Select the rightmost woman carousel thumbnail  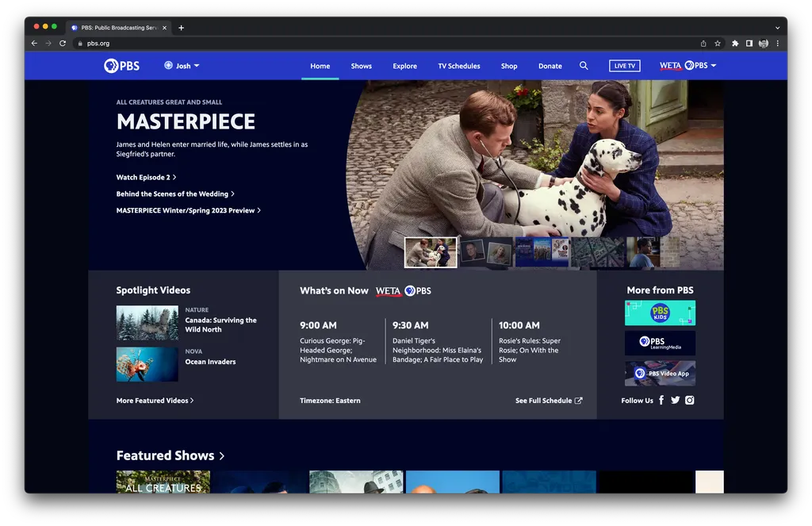(x=653, y=253)
